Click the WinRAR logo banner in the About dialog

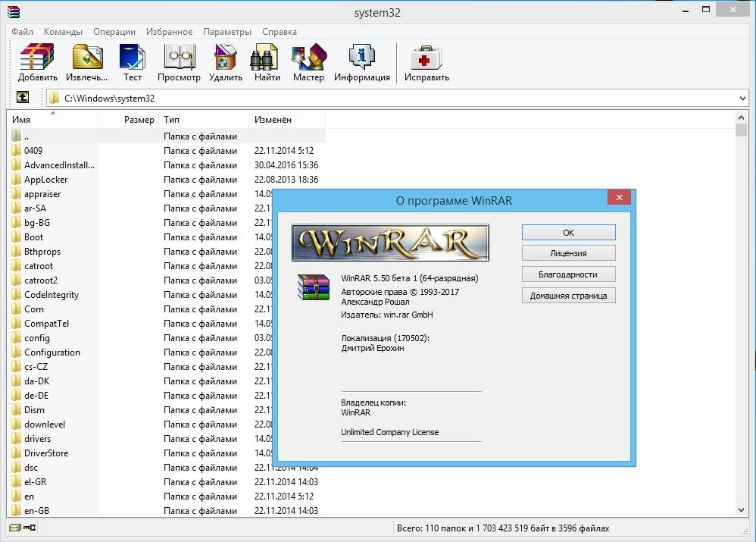(x=390, y=243)
